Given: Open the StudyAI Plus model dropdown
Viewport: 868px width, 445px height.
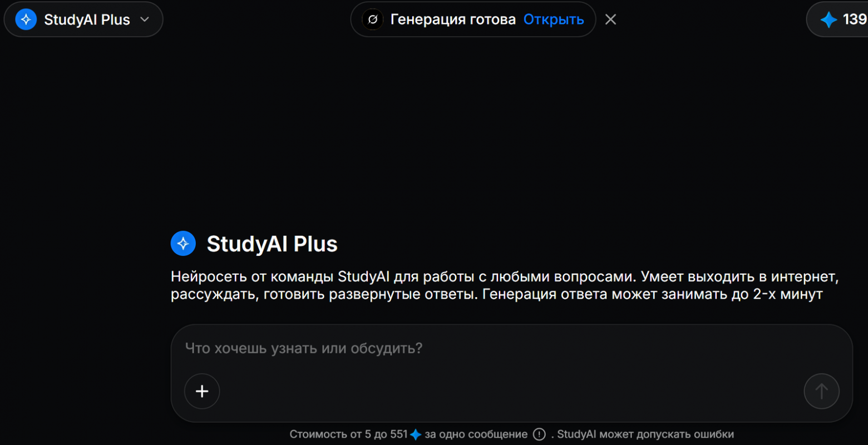Looking at the screenshot, I should pos(83,19).
